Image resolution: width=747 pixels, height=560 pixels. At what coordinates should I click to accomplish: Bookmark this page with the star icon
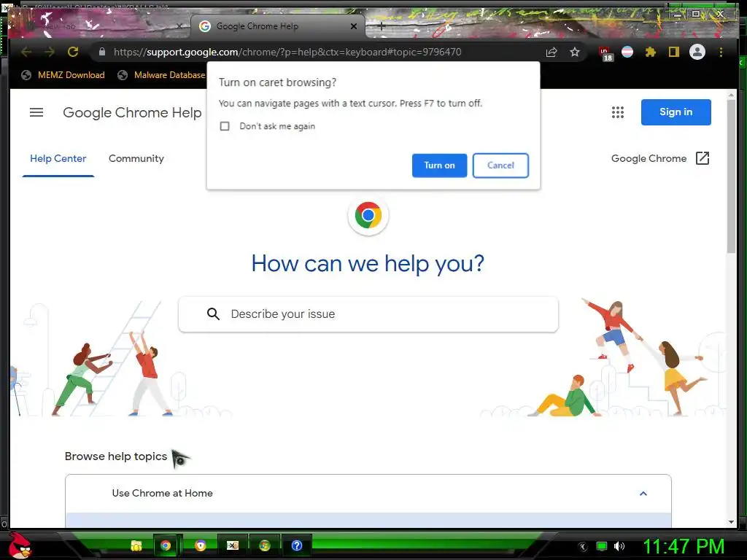tap(575, 52)
